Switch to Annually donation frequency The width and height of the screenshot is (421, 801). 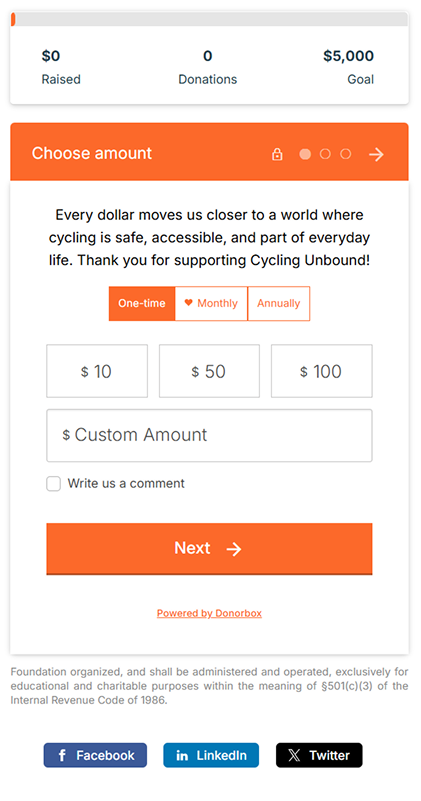(x=278, y=303)
